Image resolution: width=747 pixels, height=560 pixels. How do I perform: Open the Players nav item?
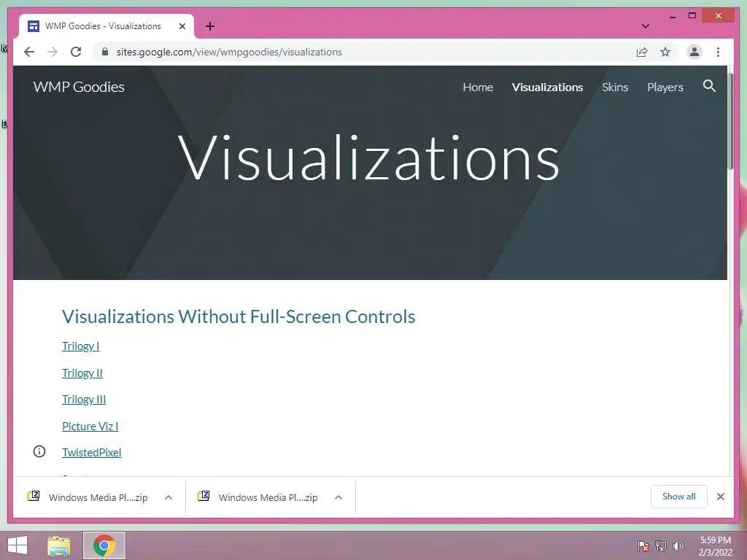(x=665, y=87)
